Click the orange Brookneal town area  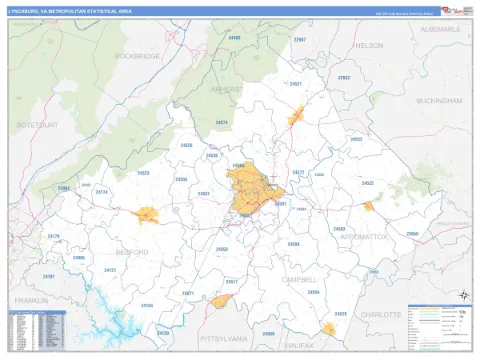pyautogui.click(x=329, y=329)
